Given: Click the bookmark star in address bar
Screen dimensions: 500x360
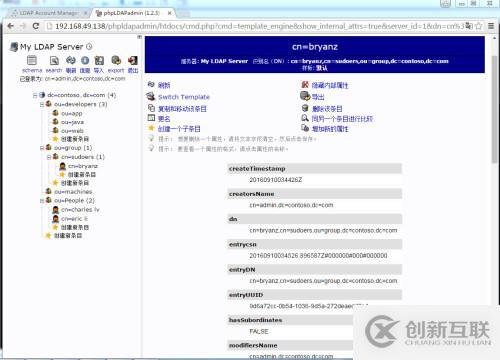Looking at the screenshot, I should coord(478,26).
